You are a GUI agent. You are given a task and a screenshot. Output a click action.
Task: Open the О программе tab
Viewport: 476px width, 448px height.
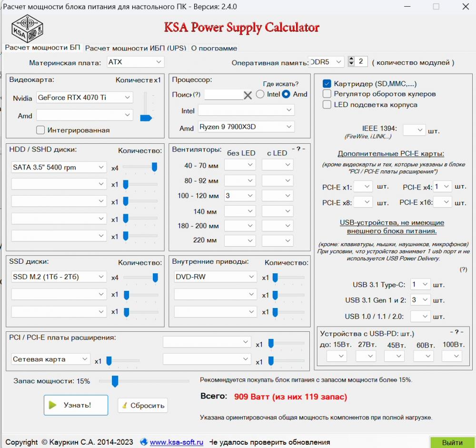point(214,48)
